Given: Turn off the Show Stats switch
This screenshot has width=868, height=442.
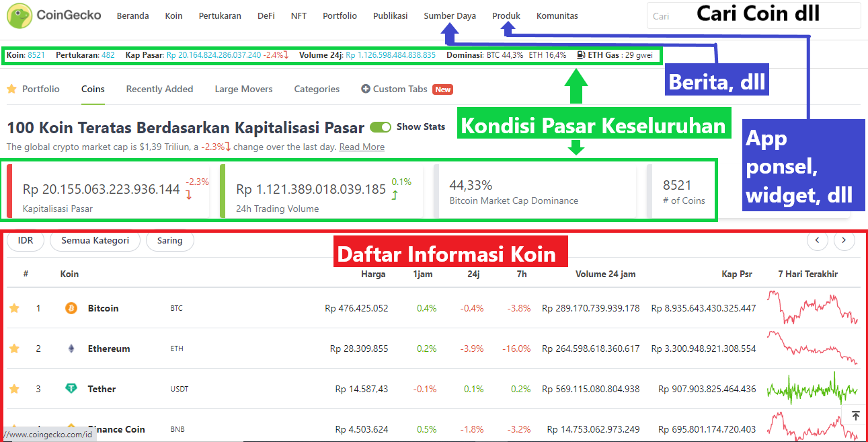Looking at the screenshot, I should (x=381, y=126).
